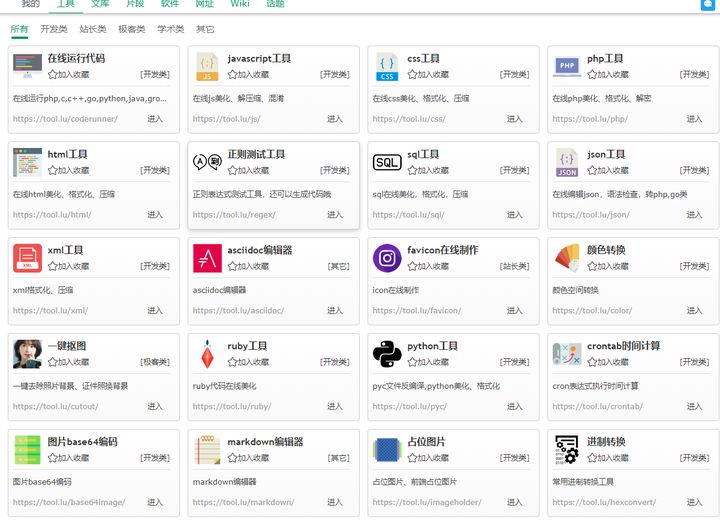Select the 所有 category filter tab

[19, 29]
